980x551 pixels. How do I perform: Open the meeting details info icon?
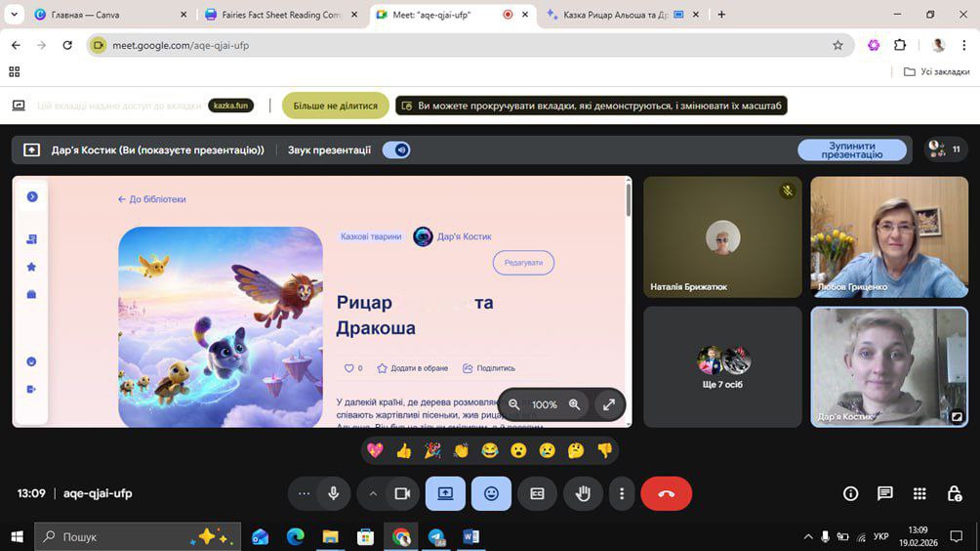850,494
